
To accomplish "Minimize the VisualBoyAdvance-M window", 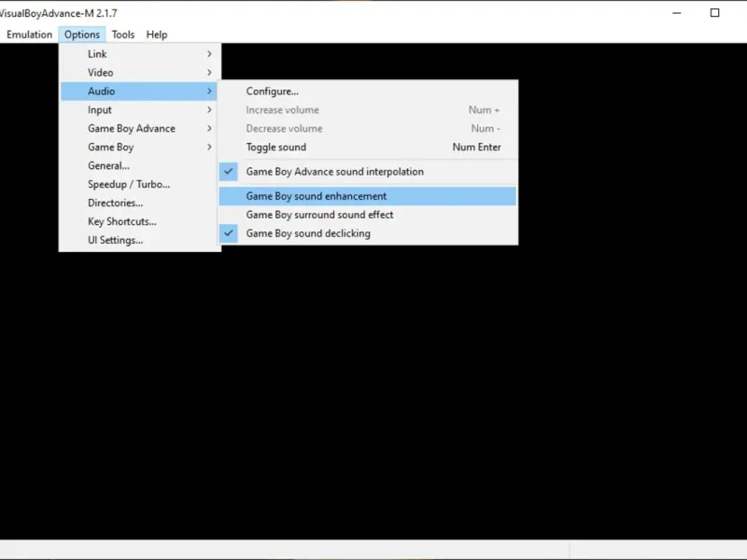I will pyautogui.click(x=676, y=13).
